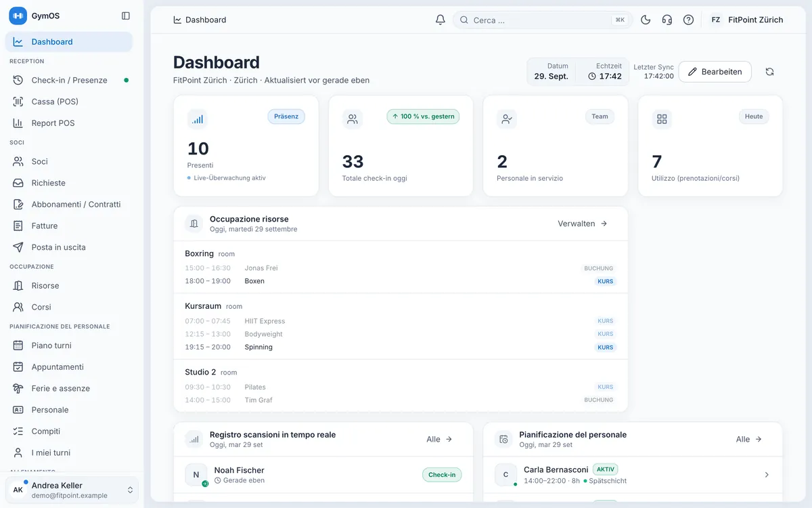Image resolution: width=812 pixels, height=508 pixels.
Task: Click the Utilizzo grid icon
Action: (662, 119)
